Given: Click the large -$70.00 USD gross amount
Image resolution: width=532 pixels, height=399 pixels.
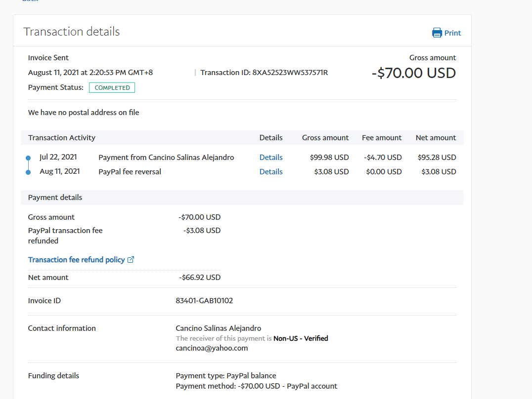Looking at the screenshot, I should point(413,73).
